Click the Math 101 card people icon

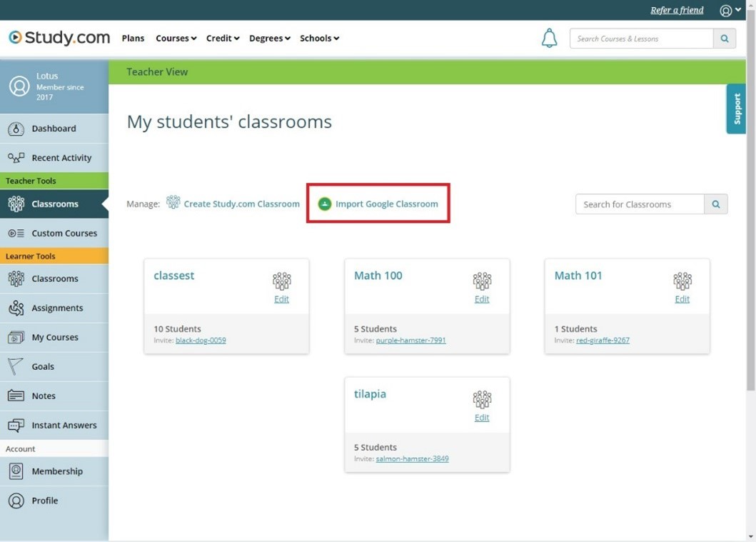682,281
